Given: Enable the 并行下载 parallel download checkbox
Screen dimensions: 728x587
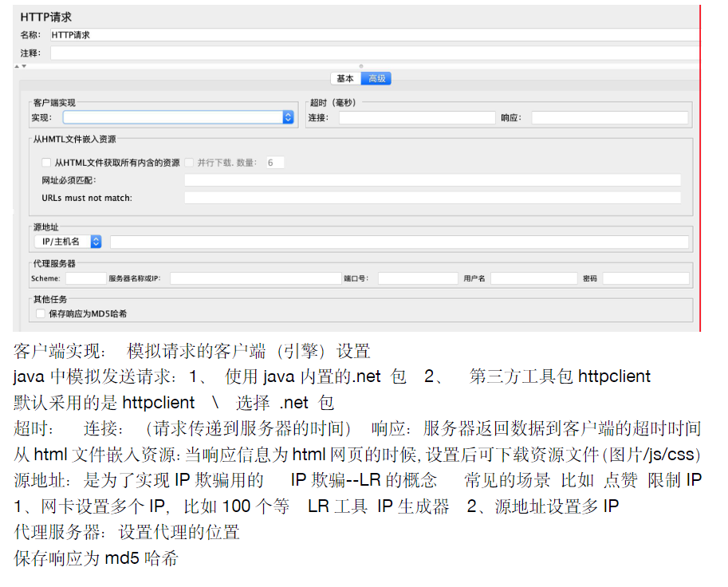Looking at the screenshot, I should point(190,163).
